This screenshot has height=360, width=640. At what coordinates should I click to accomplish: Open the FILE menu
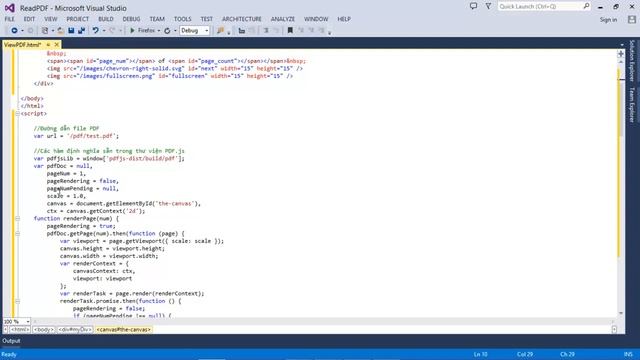click(9, 19)
